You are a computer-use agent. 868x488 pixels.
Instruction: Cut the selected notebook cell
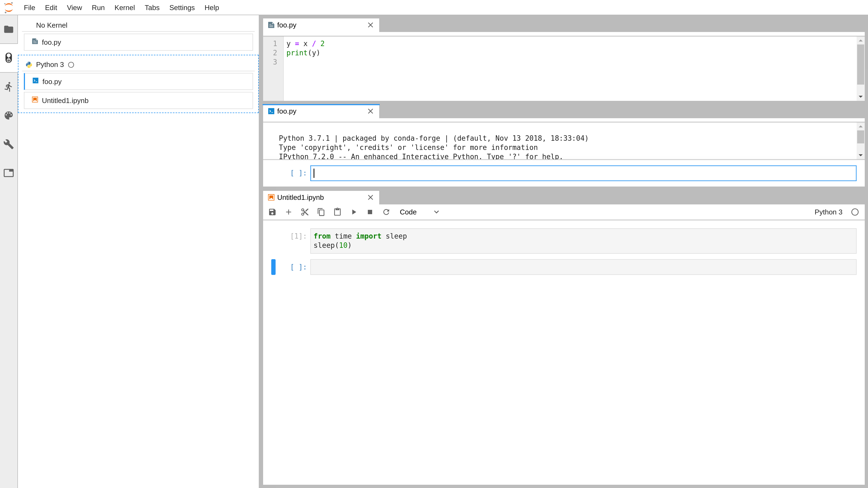click(305, 212)
